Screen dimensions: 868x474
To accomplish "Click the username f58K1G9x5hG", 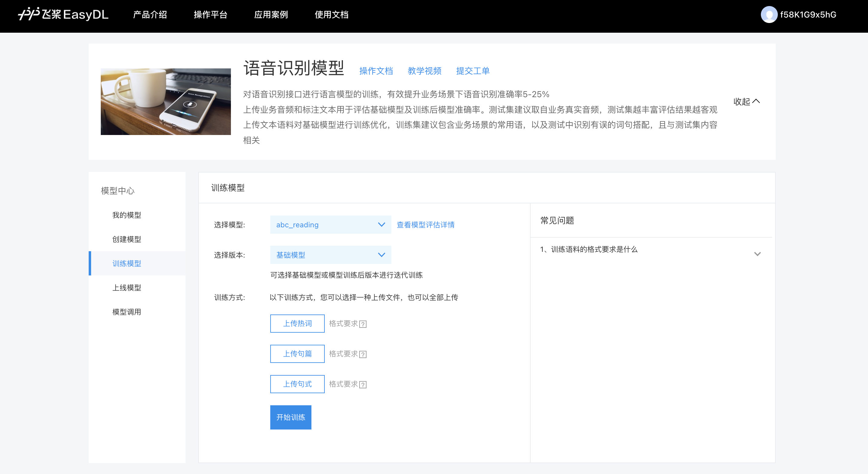I will (x=808, y=15).
